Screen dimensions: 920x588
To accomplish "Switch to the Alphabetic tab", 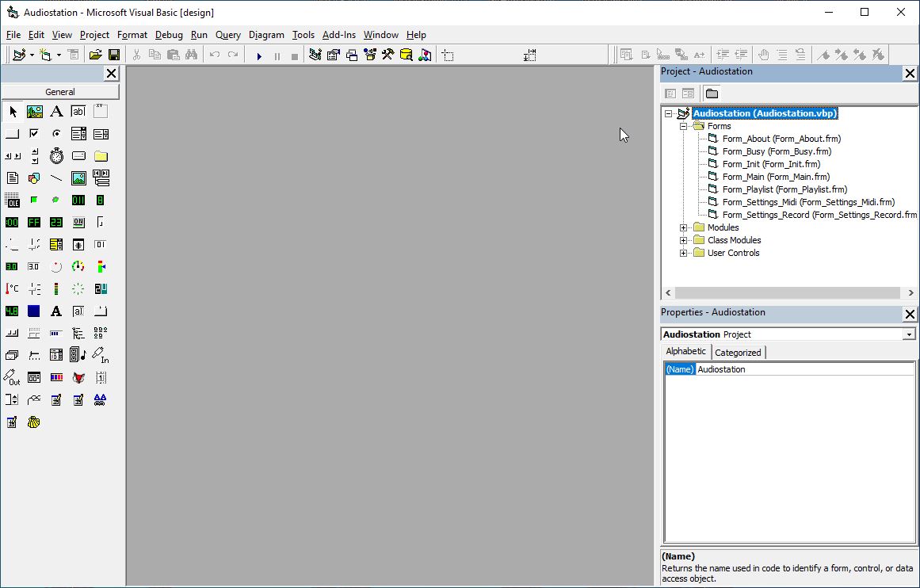I will (686, 352).
